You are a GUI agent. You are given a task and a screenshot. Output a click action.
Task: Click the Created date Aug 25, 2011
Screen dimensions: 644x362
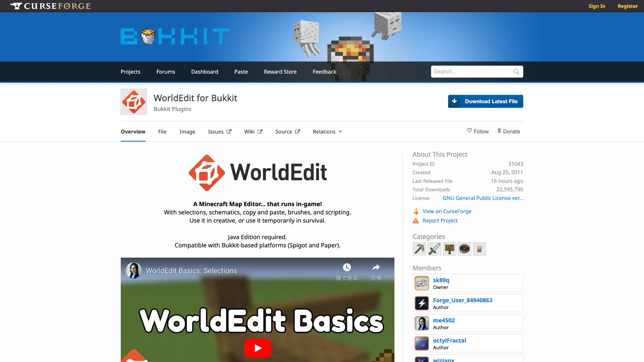tap(507, 172)
